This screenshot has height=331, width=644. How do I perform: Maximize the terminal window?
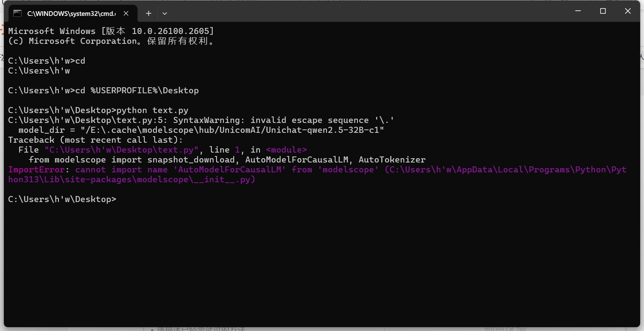point(603,11)
